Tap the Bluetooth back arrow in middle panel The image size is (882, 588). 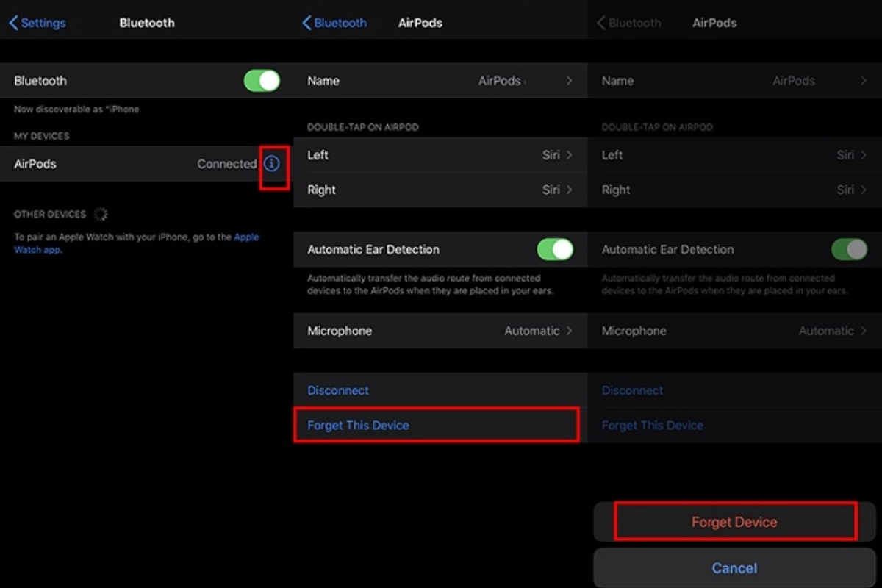(334, 23)
